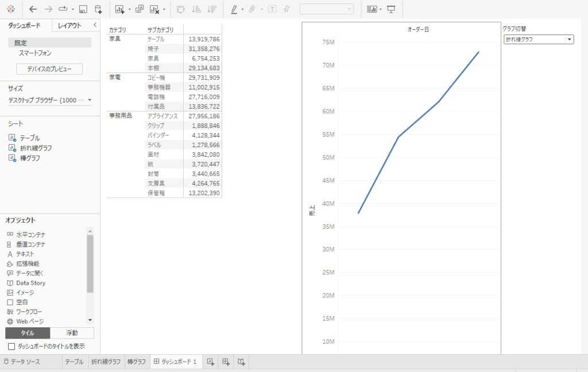The image size is (588, 372).
Task: Select the タイル toggle option
Action: [x=28, y=333]
